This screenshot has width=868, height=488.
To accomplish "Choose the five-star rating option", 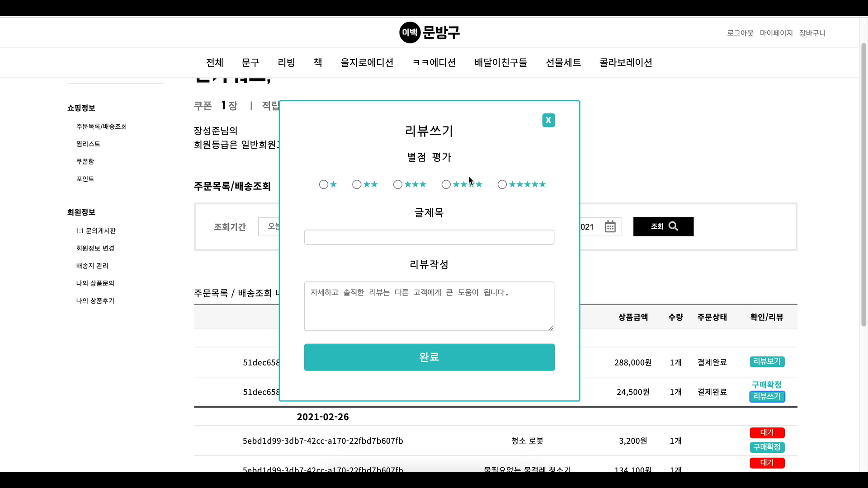I will pos(502,184).
